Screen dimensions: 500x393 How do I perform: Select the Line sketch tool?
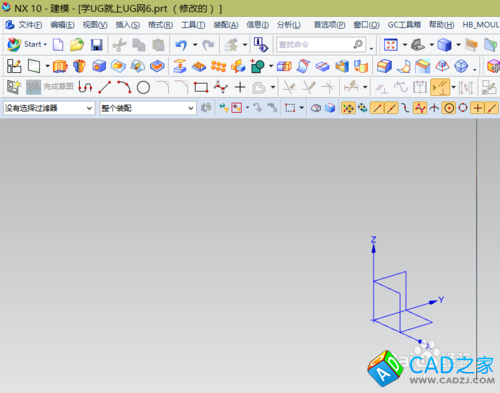[x=105, y=87]
